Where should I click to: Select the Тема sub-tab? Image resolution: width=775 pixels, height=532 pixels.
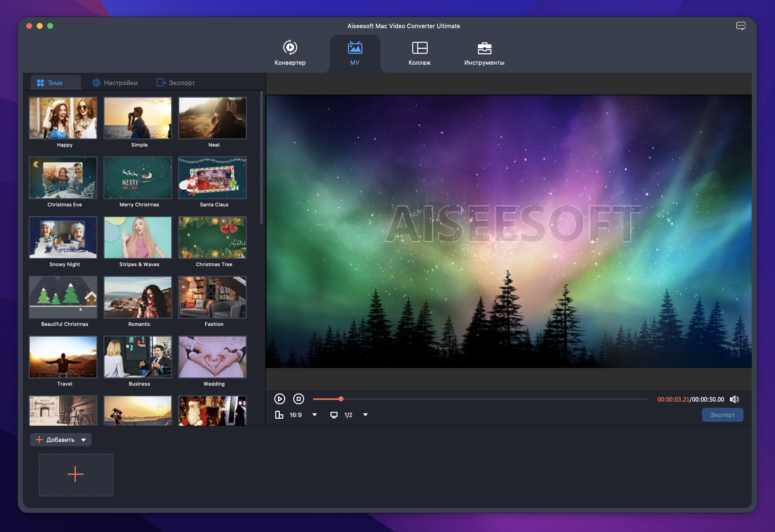(x=55, y=83)
